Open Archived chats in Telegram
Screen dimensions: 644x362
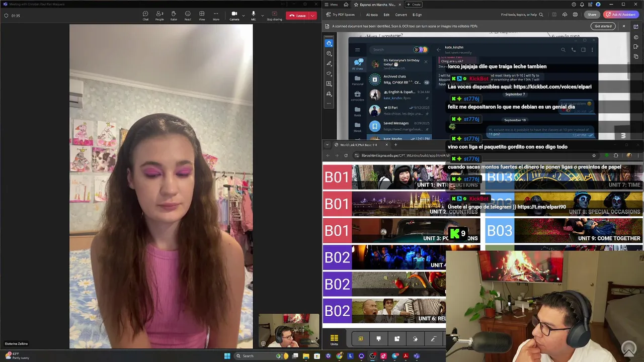coord(399,79)
